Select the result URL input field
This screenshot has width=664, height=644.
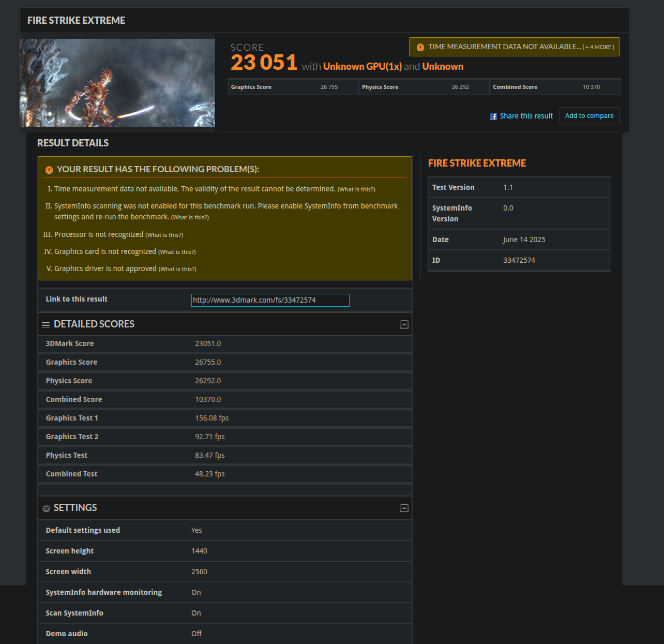tap(270, 300)
